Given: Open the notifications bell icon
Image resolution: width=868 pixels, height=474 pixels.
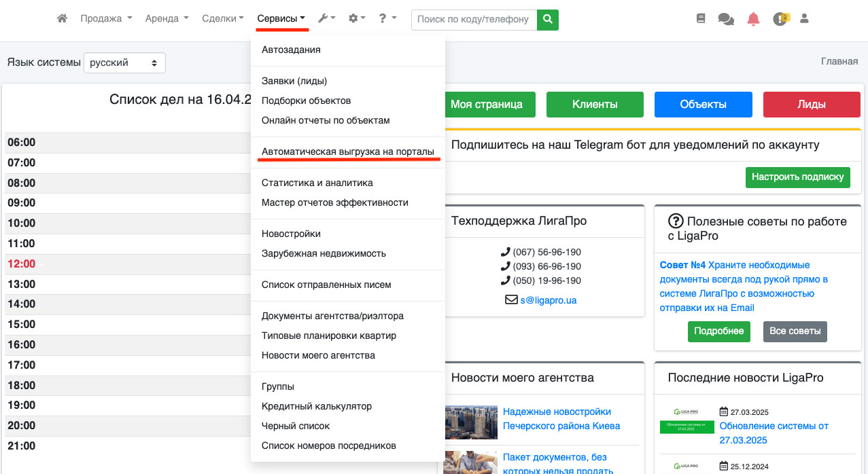Looking at the screenshot, I should pyautogui.click(x=752, y=20).
